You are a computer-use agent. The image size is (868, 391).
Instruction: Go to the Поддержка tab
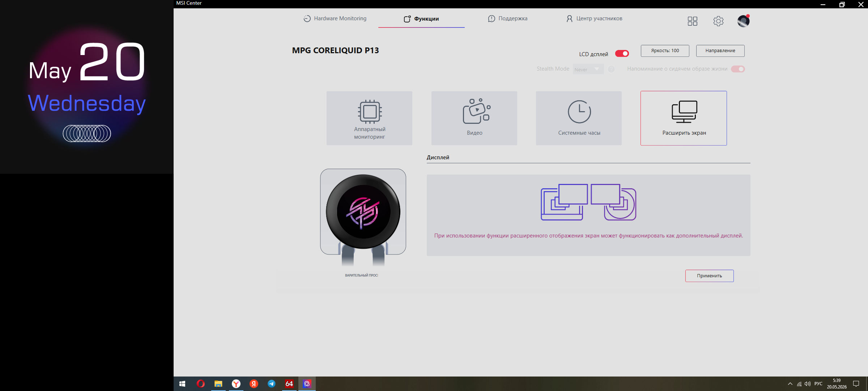(508, 18)
